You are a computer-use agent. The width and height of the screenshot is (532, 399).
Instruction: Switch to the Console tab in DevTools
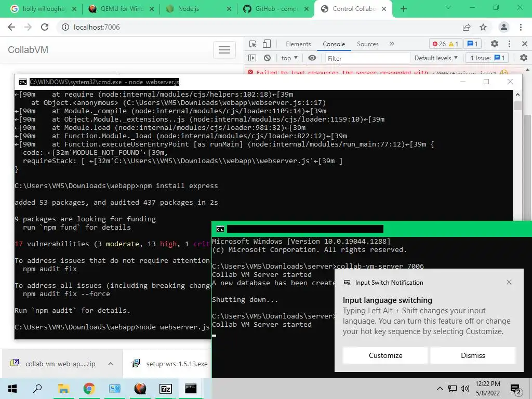pyautogui.click(x=334, y=44)
